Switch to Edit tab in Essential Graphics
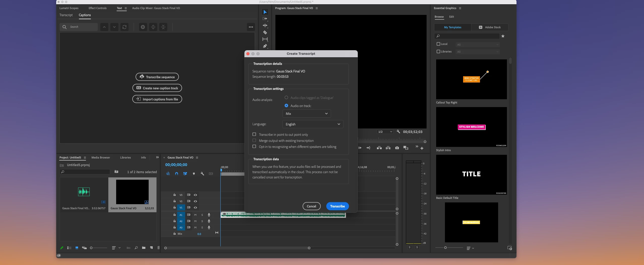 [x=452, y=17]
